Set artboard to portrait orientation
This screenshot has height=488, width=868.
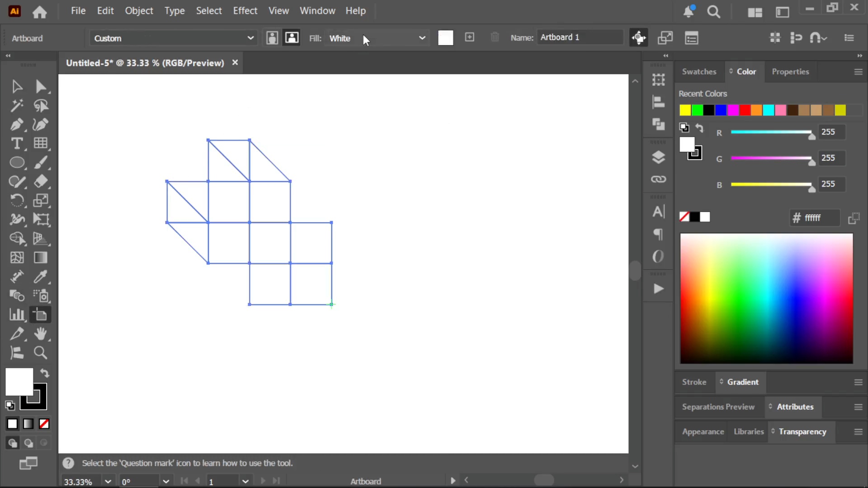272,38
